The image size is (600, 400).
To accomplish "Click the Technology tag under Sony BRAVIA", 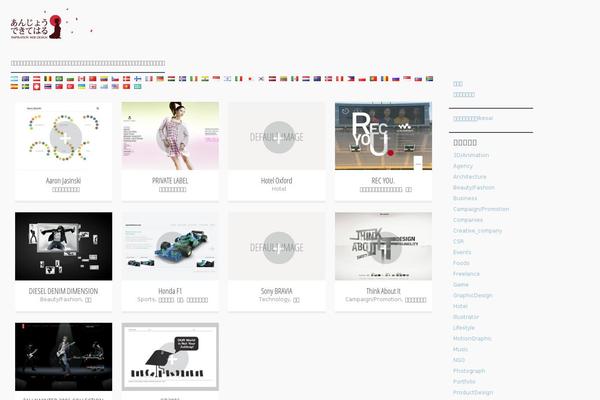I will 275,299.
